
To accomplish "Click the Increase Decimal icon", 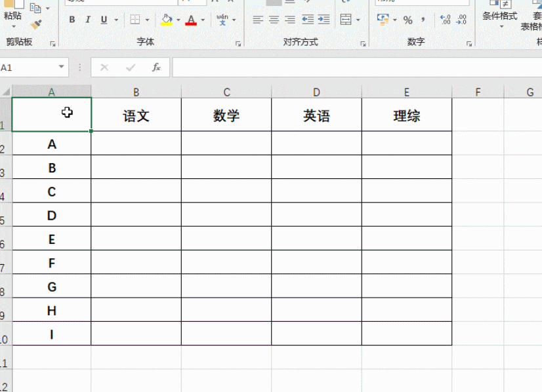I will (445, 20).
